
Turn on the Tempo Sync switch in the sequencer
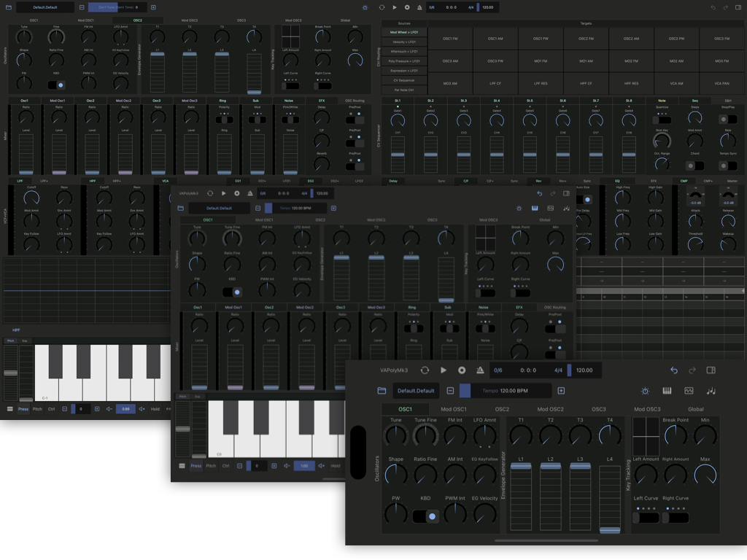click(x=727, y=166)
